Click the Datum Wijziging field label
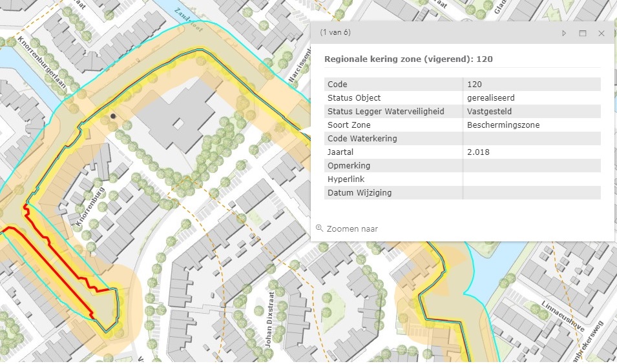 360,192
